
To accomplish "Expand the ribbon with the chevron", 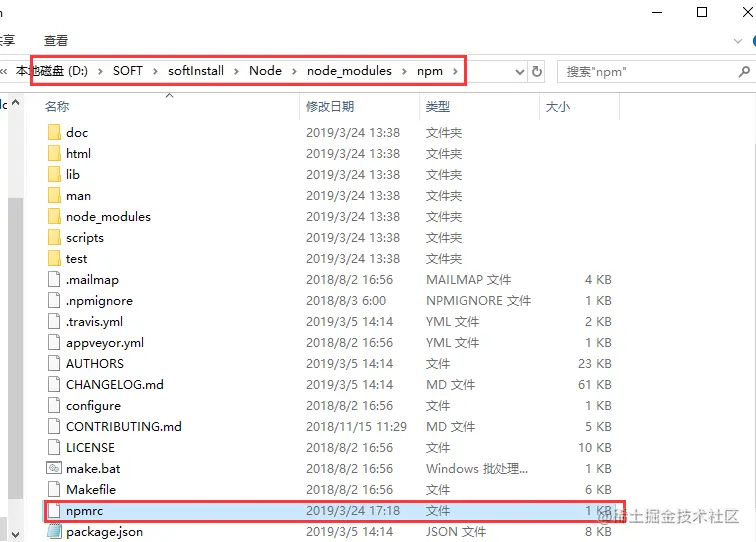I will coord(737,41).
